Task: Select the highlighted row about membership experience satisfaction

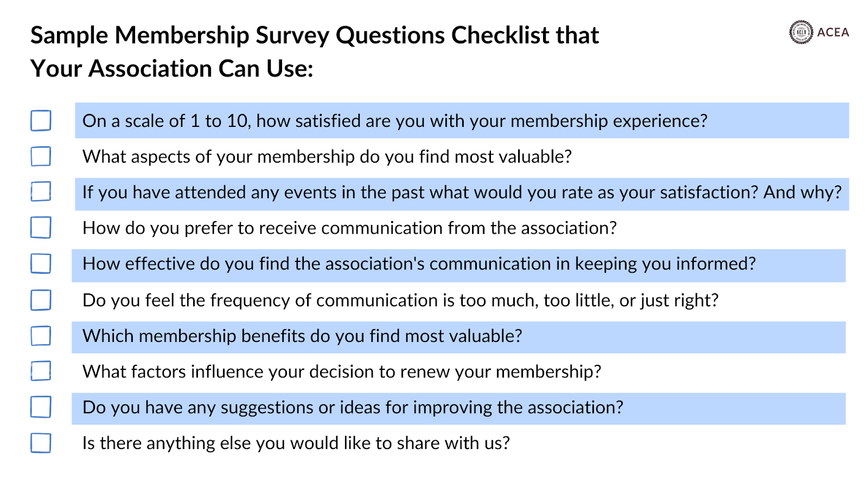Action: tap(462, 120)
